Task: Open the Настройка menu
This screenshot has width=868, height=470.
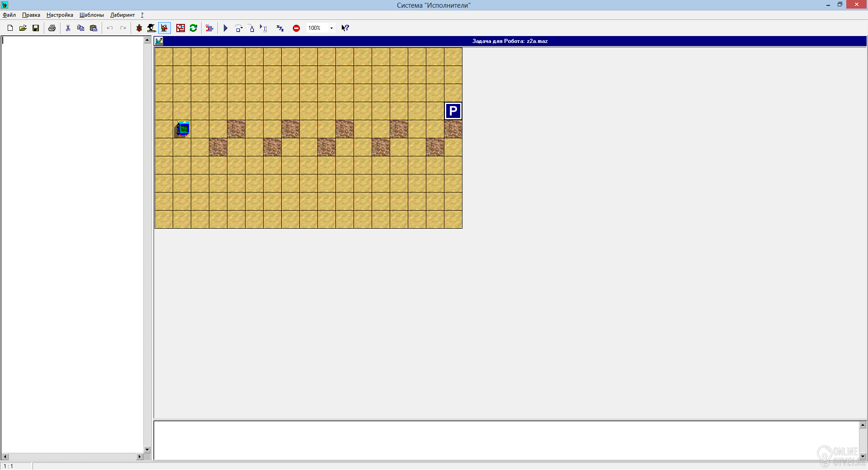Action: click(x=60, y=15)
